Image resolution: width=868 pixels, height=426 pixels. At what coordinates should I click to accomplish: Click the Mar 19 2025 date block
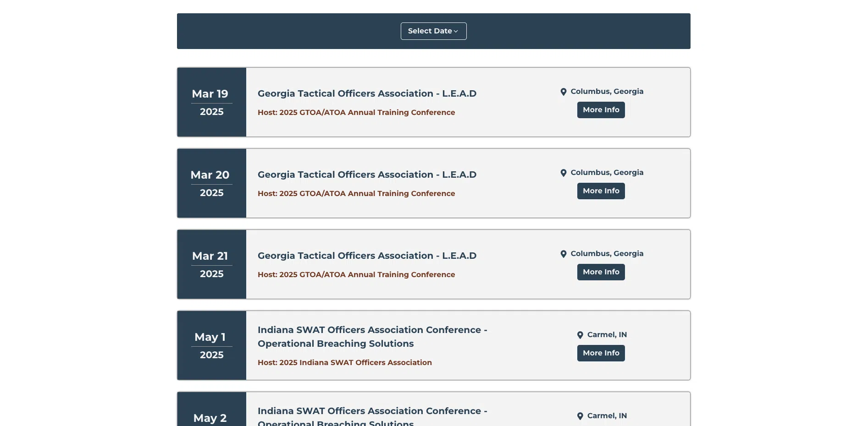click(x=211, y=102)
